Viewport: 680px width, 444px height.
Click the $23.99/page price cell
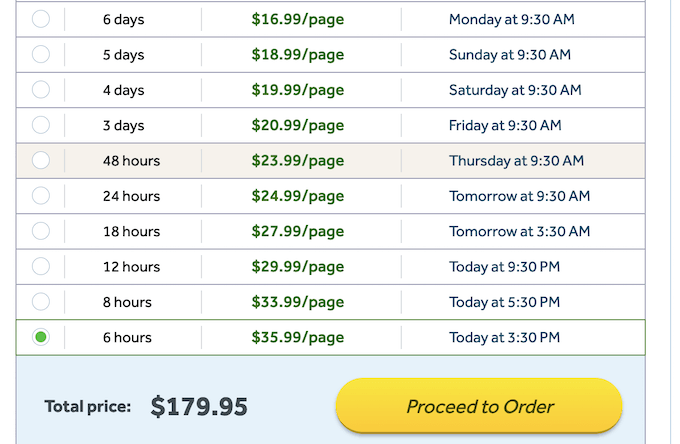[x=298, y=160]
